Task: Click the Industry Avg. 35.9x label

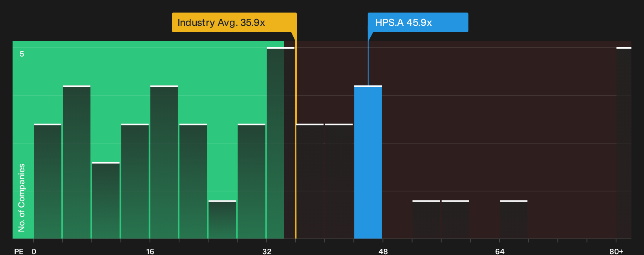Action: [234, 22]
